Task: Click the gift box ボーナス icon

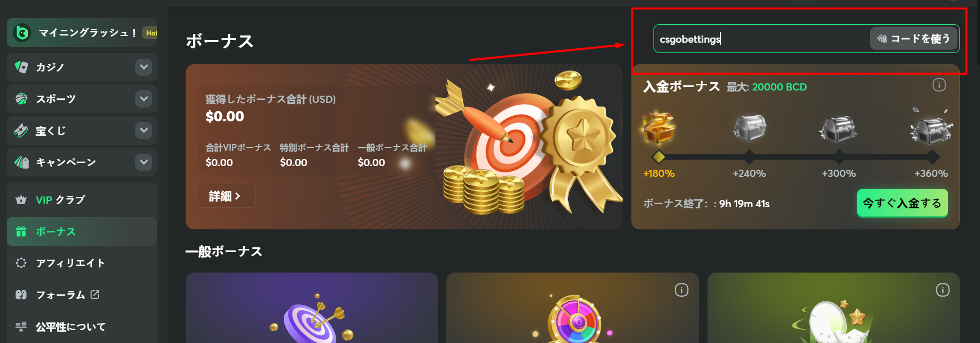Action: (x=21, y=231)
